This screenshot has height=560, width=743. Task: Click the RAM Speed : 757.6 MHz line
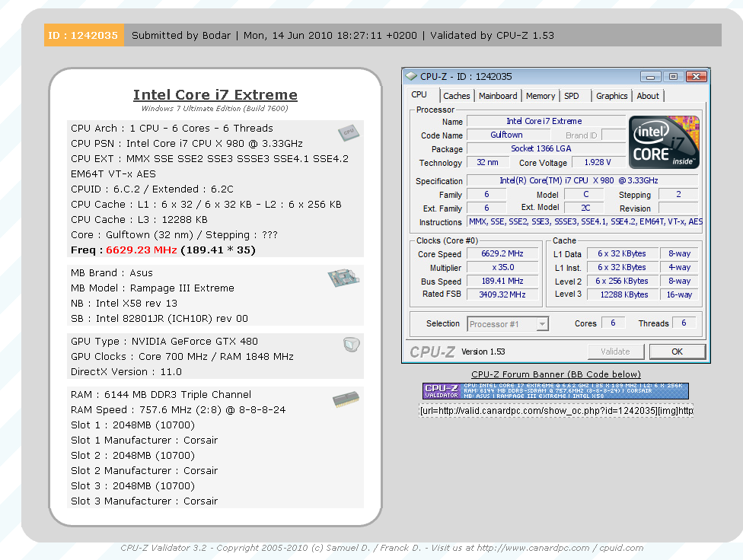pyautogui.click(x=178, y=410)
